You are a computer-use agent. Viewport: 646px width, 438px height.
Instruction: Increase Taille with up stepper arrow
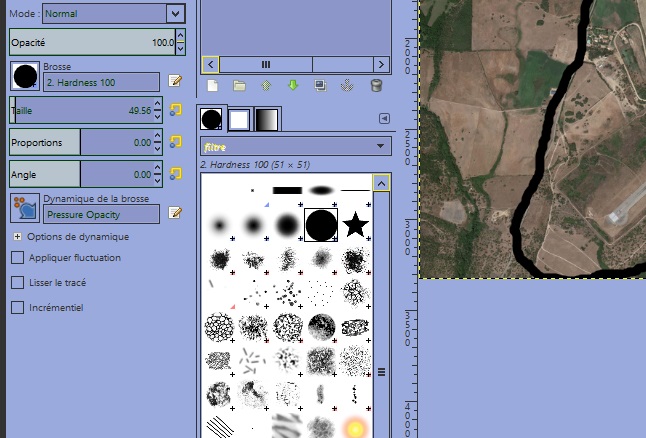click(157, 103)
